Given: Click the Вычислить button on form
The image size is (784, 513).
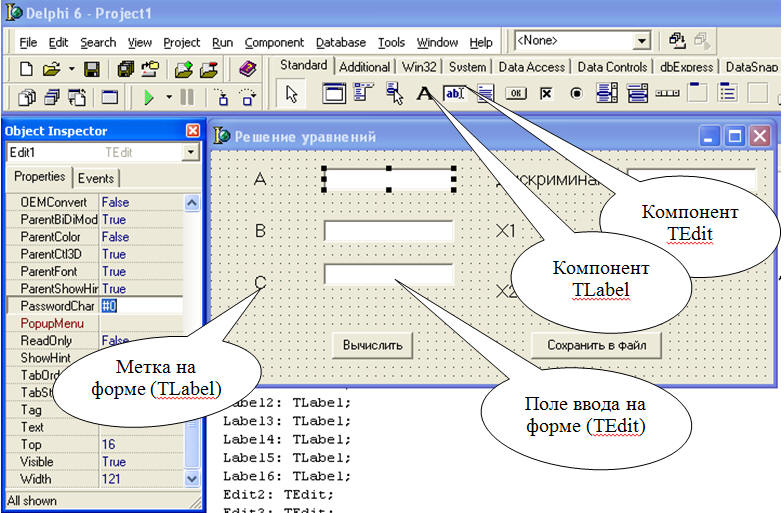Looking at the screenshot, I should (372, 345).
